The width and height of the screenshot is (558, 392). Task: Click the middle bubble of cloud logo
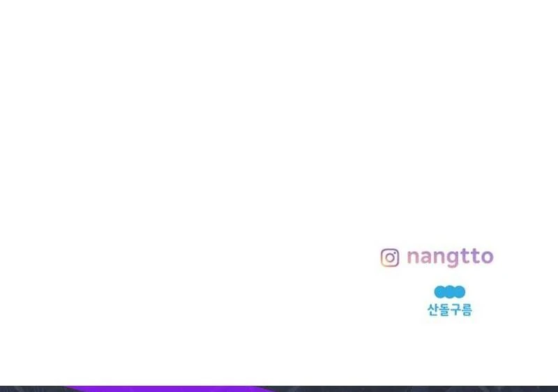coord(450,292)
